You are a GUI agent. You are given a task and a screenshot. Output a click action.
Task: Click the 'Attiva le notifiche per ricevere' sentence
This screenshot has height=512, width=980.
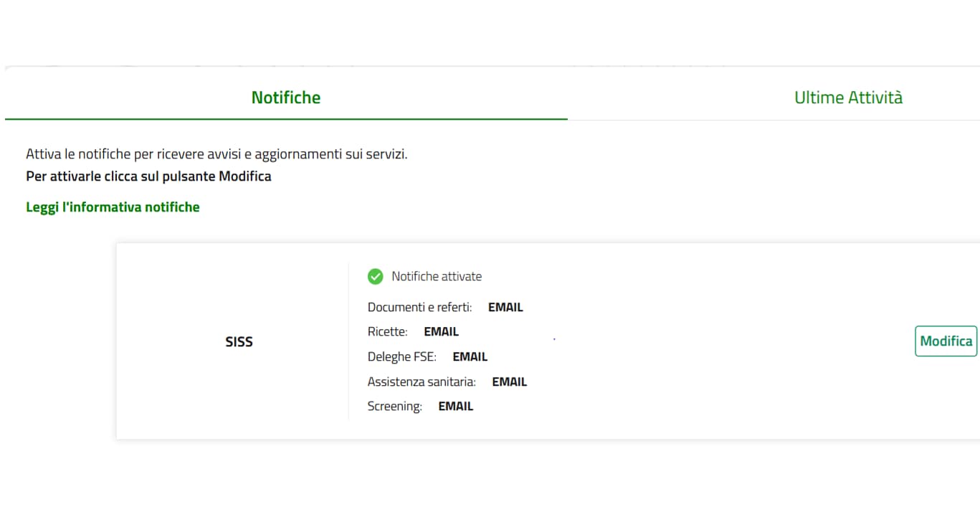point(217,154)
